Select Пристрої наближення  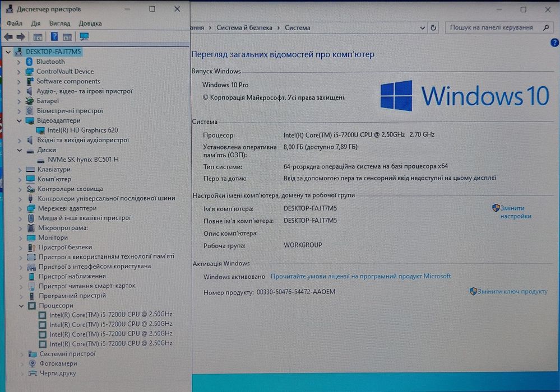(x=72, y=277)
